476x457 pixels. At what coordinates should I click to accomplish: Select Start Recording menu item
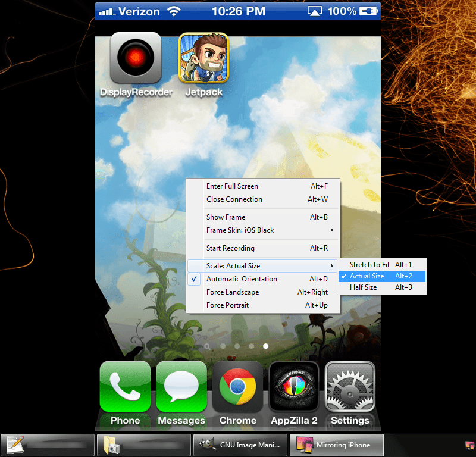point(263,248)
